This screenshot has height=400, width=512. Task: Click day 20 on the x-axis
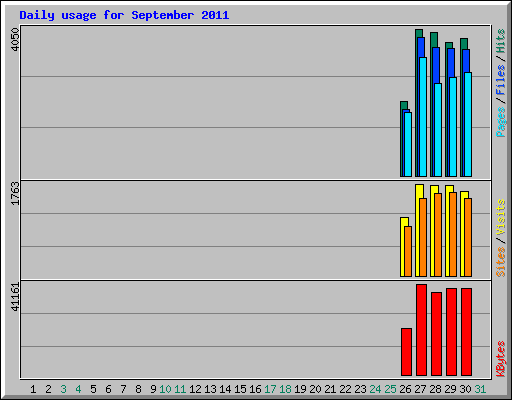[315, 389]
